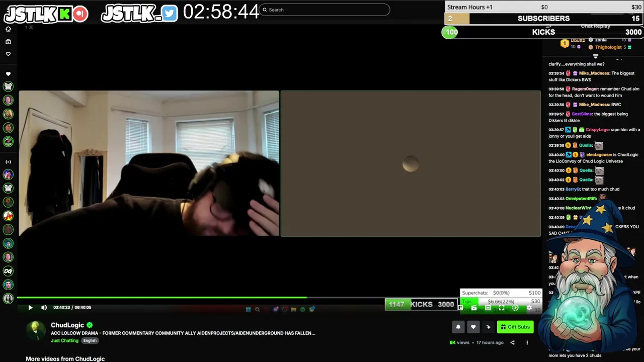The image size is (644, 362).
Task: Focus the Search input field
Action: pyautogui.click(x=325, y=10)
